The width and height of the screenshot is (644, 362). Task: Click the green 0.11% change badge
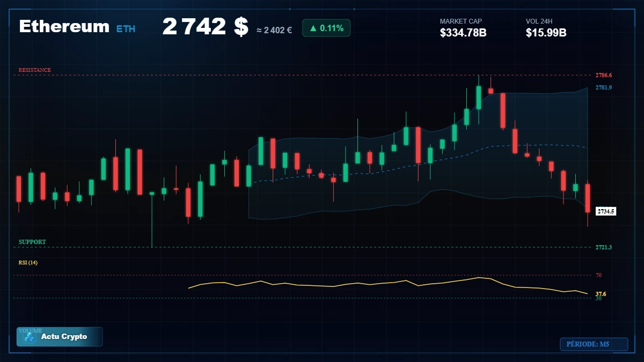pyautogui.click(x=326, y=28)
